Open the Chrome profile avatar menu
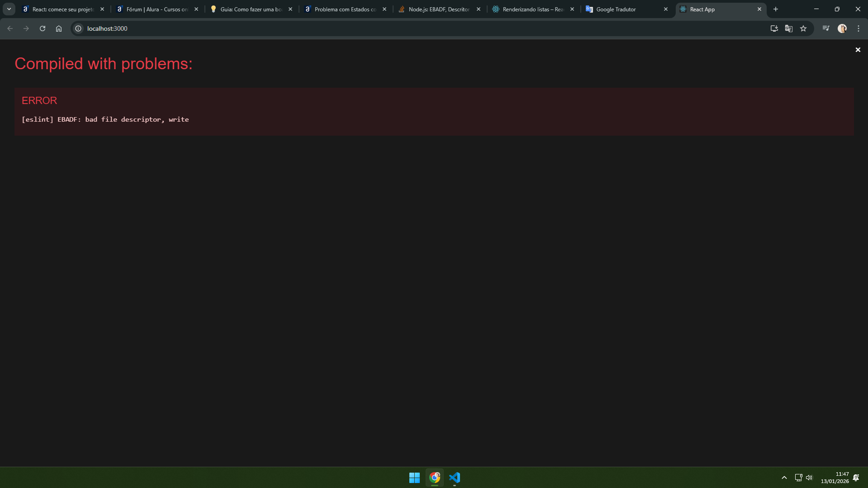The width and height of the screenshot is (868, 488). [x=842, y=28]
